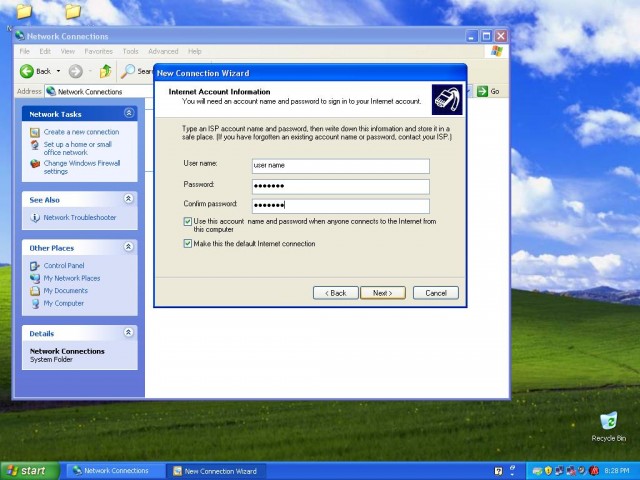The height and width of the screenshot is (480, 640).
Task: Open the Help menu
Action: (195, 51)
